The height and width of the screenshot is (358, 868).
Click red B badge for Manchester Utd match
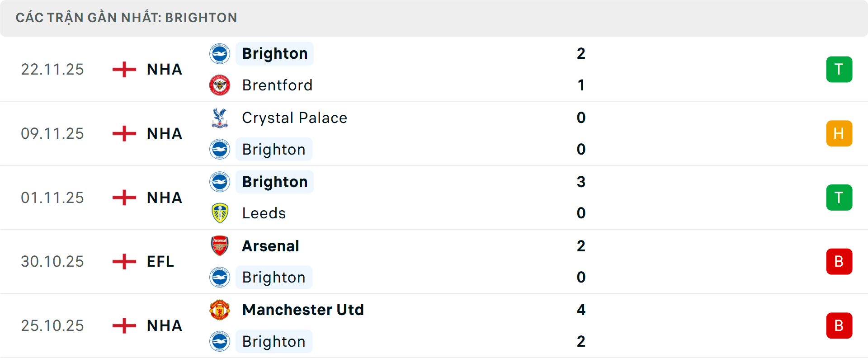pos(839,325)
